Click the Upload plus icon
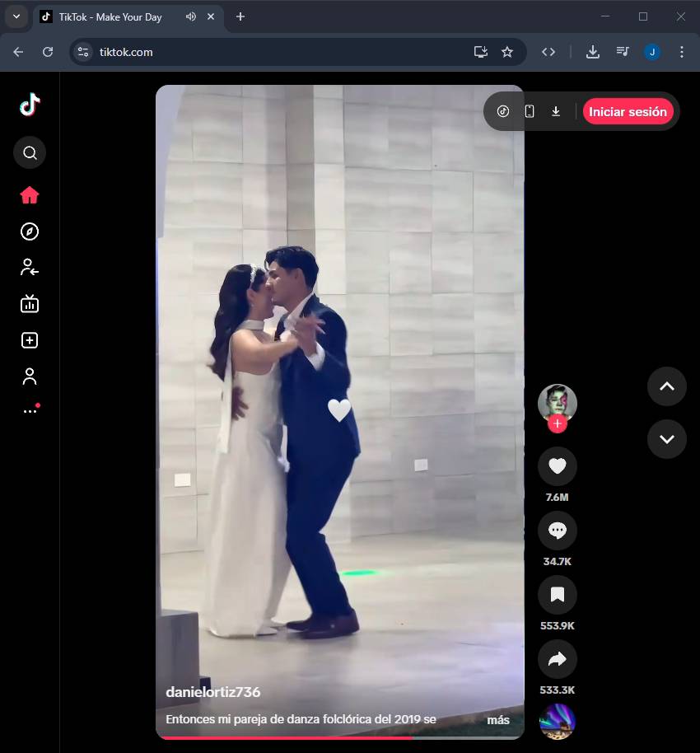The height and width of the screenshot is (753, 700). 30,340
